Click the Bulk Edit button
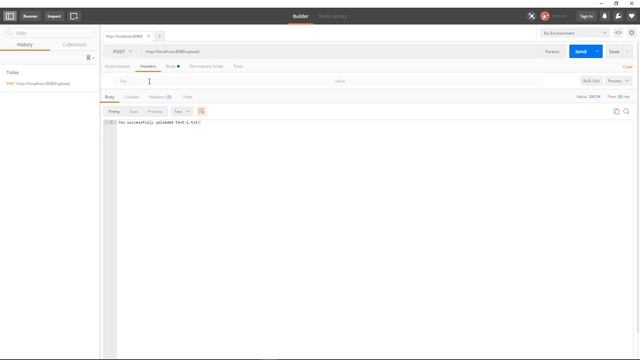 pyautogui.click(x=591, y=81)
